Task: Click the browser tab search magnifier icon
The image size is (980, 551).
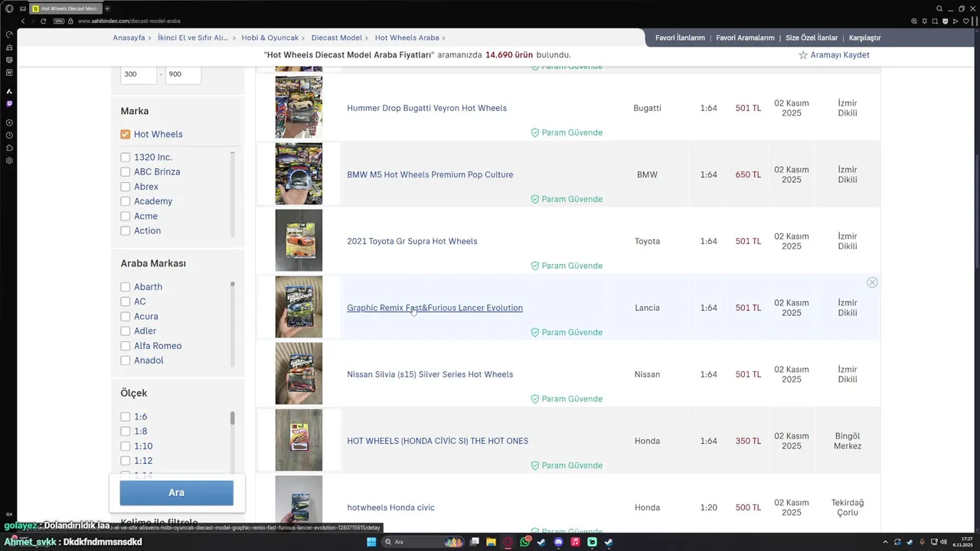Action: coord(939,8)
